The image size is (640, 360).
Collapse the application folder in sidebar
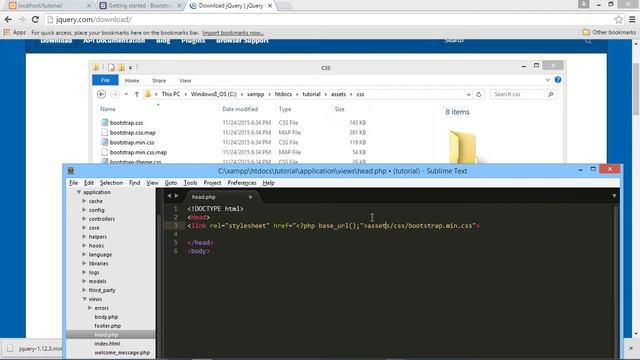(x=79, y=192)
